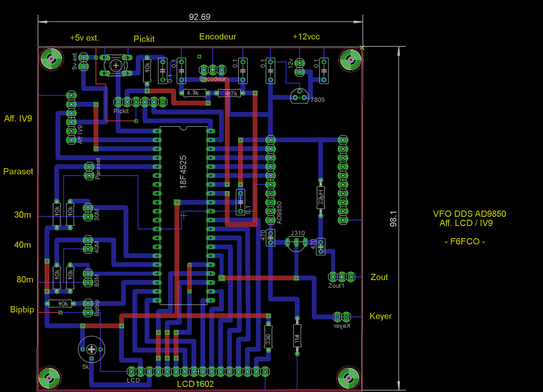Click the yellow "40m" band label

[22, 245]
